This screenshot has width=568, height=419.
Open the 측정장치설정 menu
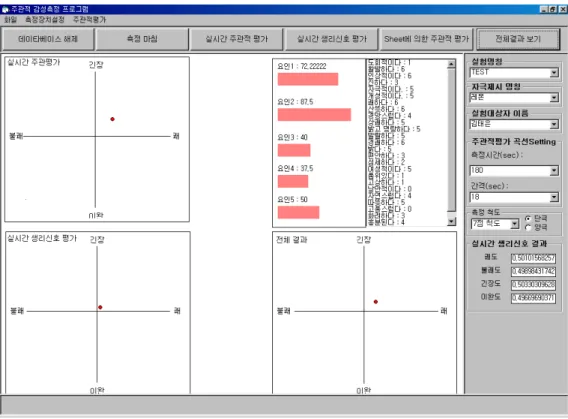45,20
